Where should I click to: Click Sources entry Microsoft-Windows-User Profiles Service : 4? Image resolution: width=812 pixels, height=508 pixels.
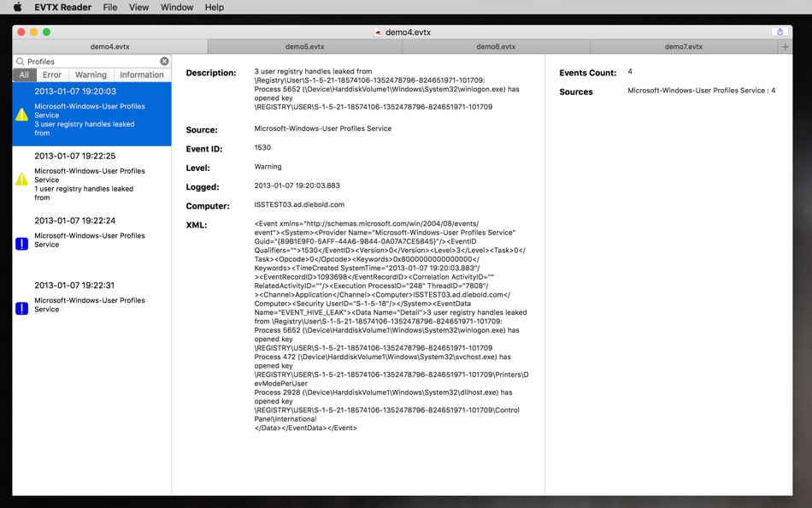[702, 90]
